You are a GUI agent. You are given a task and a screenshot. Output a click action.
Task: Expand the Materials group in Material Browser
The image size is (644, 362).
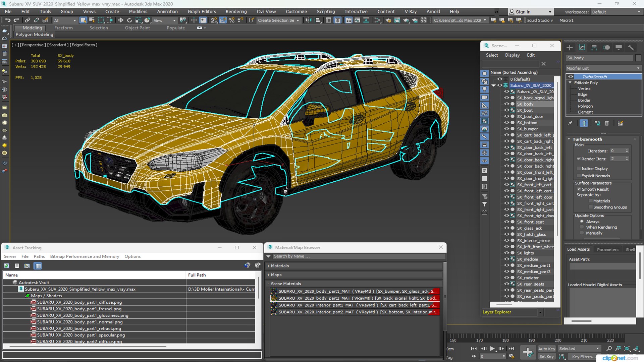click(x=268, y=266)
